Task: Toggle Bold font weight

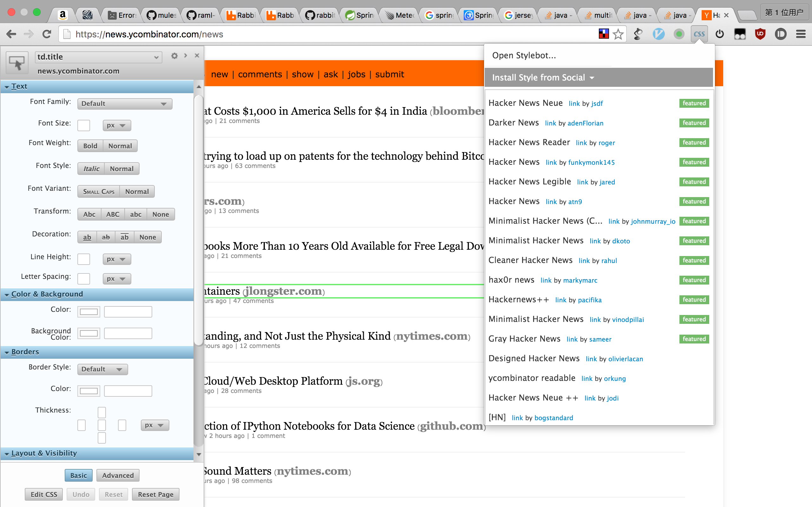Action: coord(90,146)
